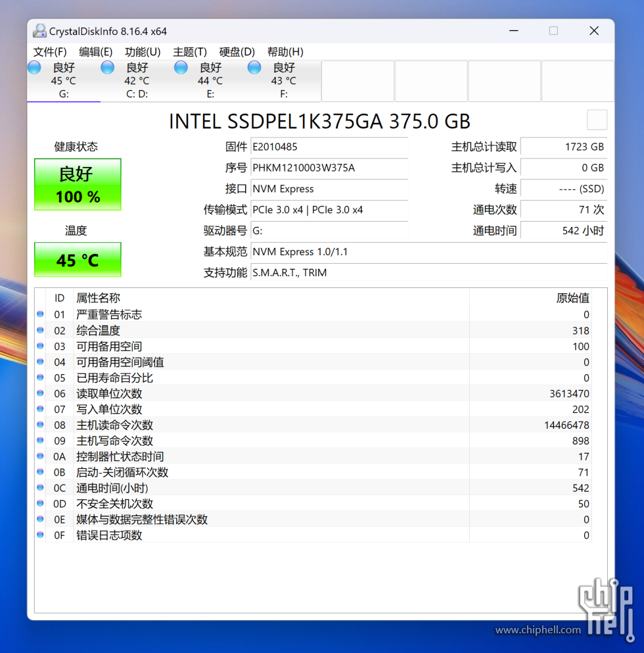Select the F: drive status icon
This screenshot has width=644, height=653.
tap(254, 68)
